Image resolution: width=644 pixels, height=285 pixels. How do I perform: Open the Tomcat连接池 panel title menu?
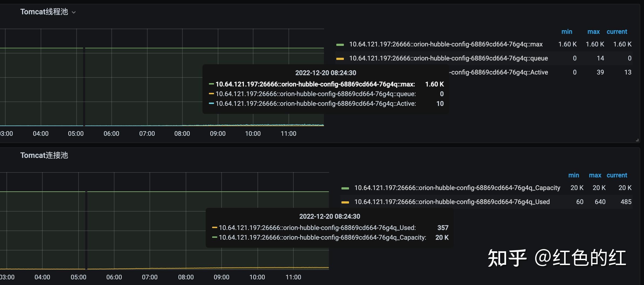pos(44,155)
